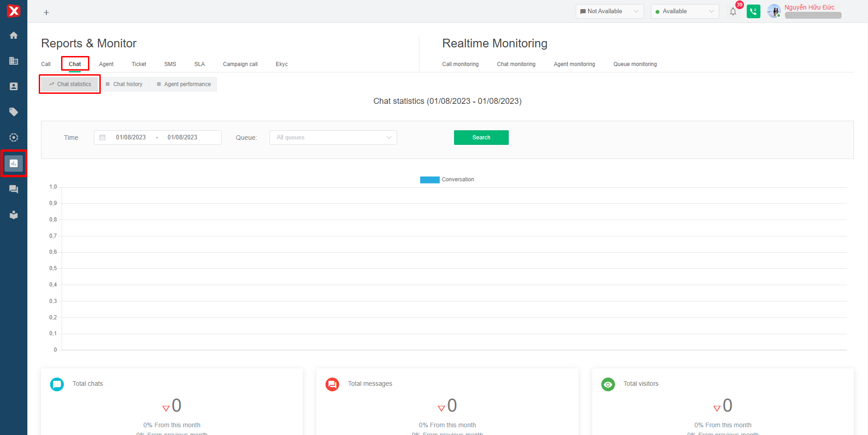
Task: Add a new tab with plus icon
Action: 46,13
